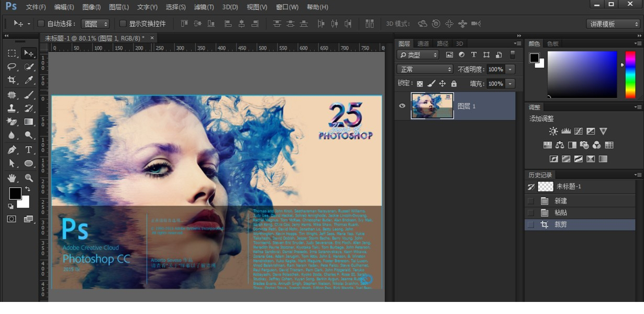Select the Pen tool

12,150
